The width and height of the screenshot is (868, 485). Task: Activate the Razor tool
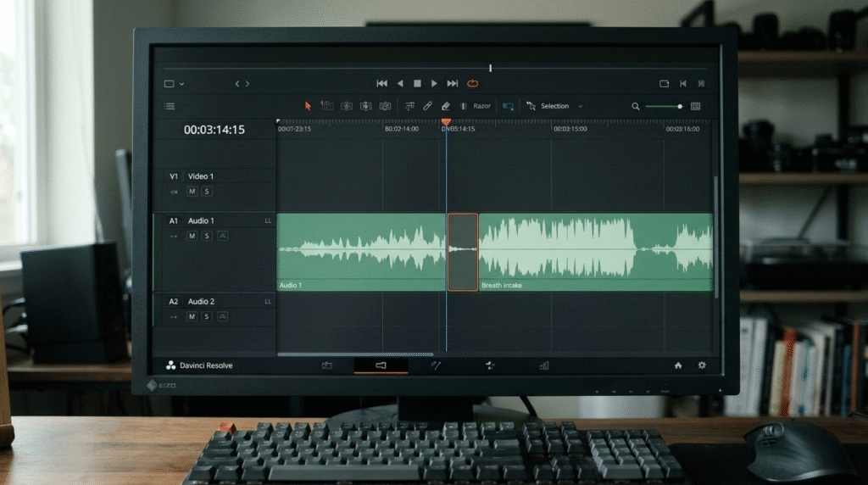click(x=476, y=106)
